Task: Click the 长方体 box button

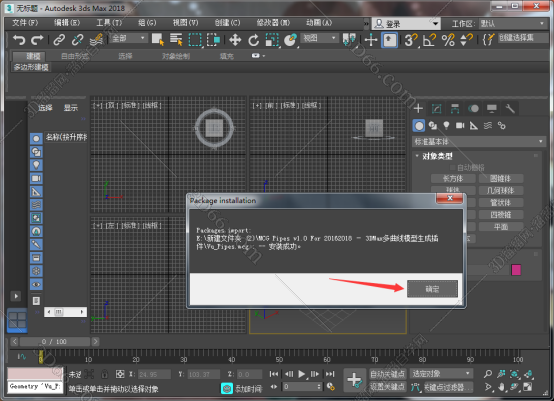Action: [453, 178]
